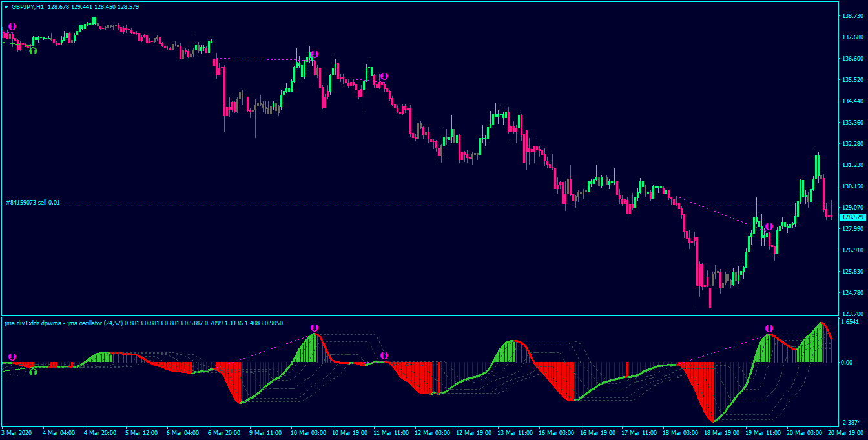Viewport: 868px width, 440px height.
Task: Click the 18 Mar 19:00 time axis label
Action: [721, 433]
